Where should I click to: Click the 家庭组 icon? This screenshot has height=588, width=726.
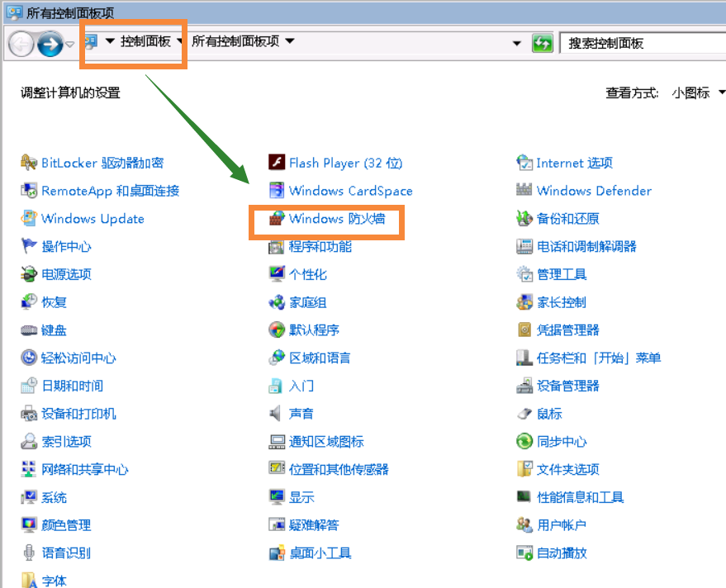(277, 302)
